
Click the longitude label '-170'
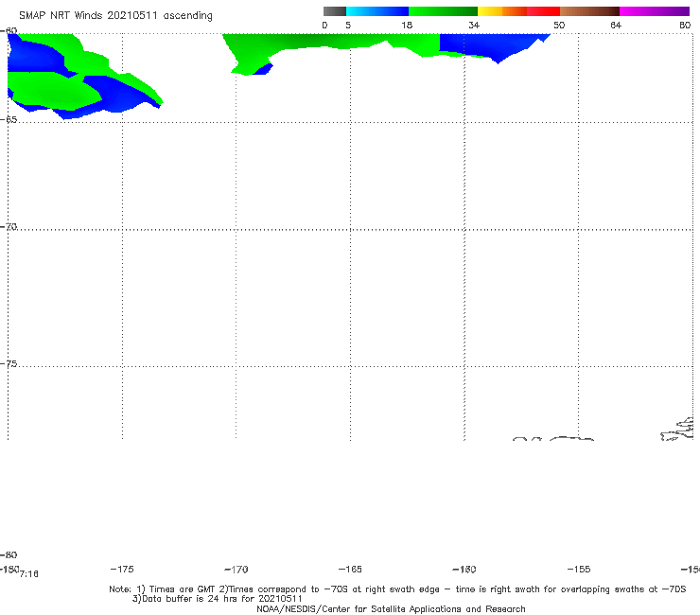click(x=236, y=570)
